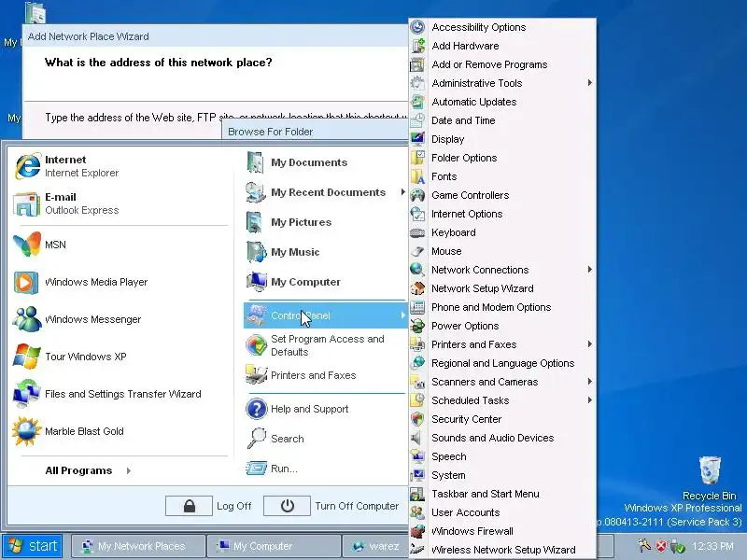Expand the Control Panel submenu arrow
Viewport: 747px width, 560px height.
(x=403, y=315)
